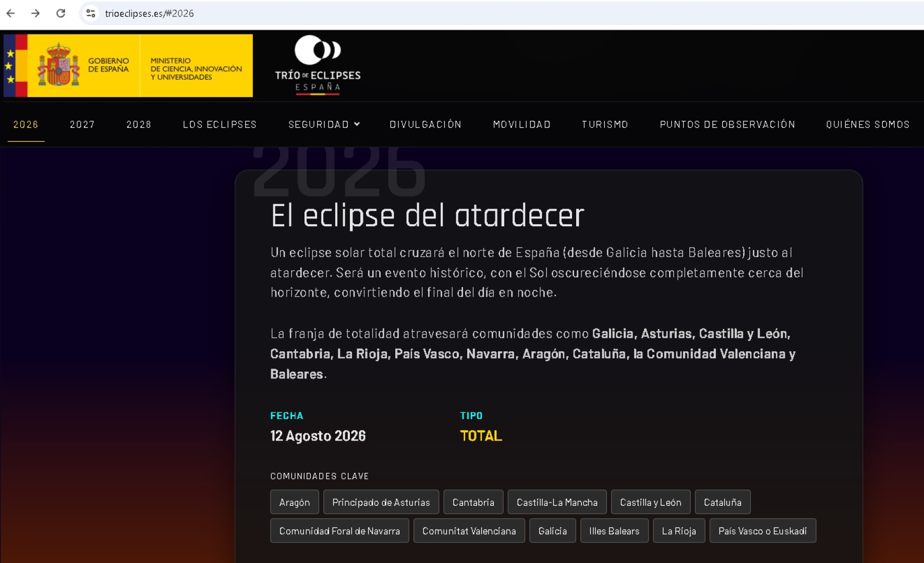Click the browser back arrow
This screenshot has width=924, height=563.
(10, 14)
